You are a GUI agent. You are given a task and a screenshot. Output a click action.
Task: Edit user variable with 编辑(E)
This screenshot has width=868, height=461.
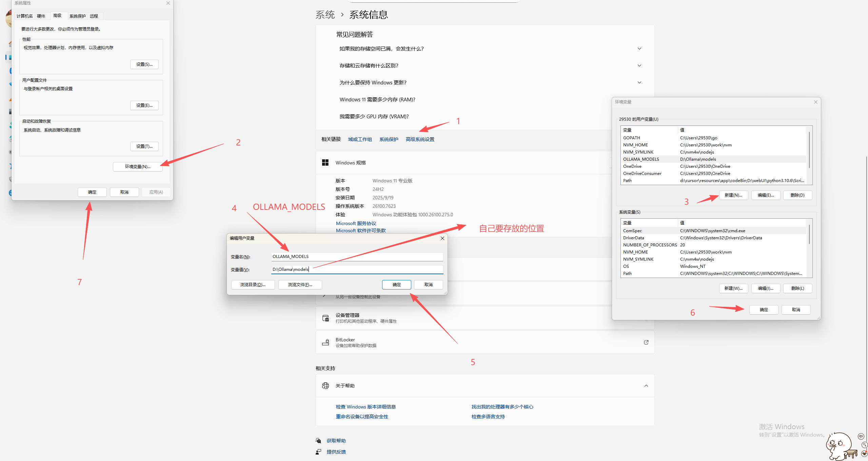[766, 195]
